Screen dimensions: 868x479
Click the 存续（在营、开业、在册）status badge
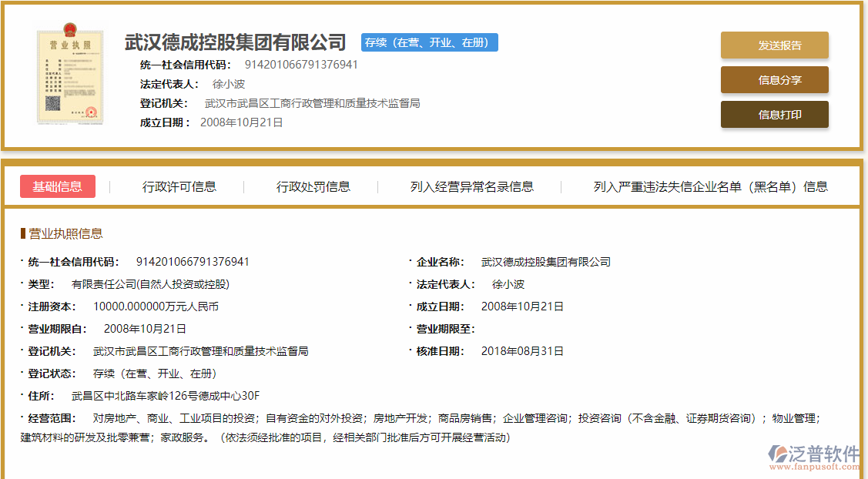pos(429,42)
